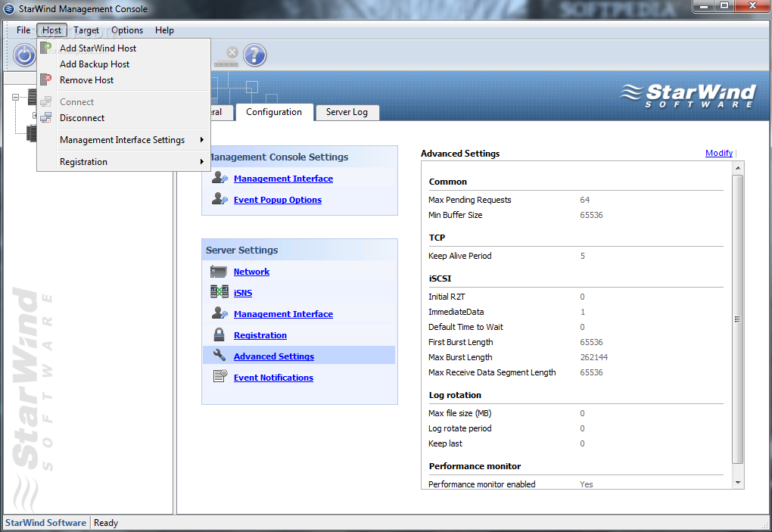772x532 pixels.
Task: Click the Log rotate period row
Action: (575, 428)
